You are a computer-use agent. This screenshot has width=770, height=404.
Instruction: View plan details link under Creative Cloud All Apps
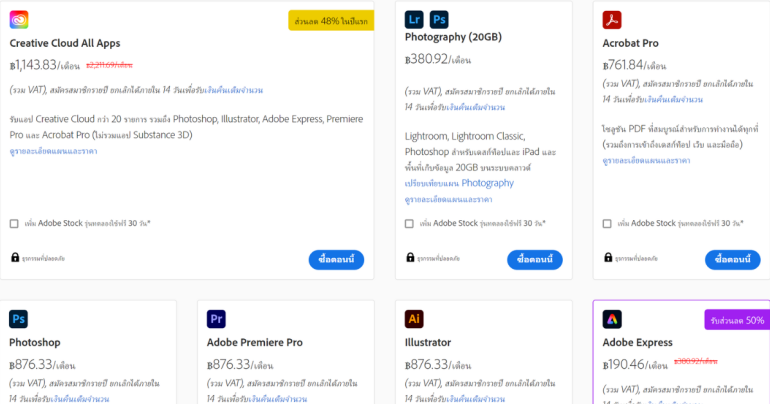(x=54, y=151)
